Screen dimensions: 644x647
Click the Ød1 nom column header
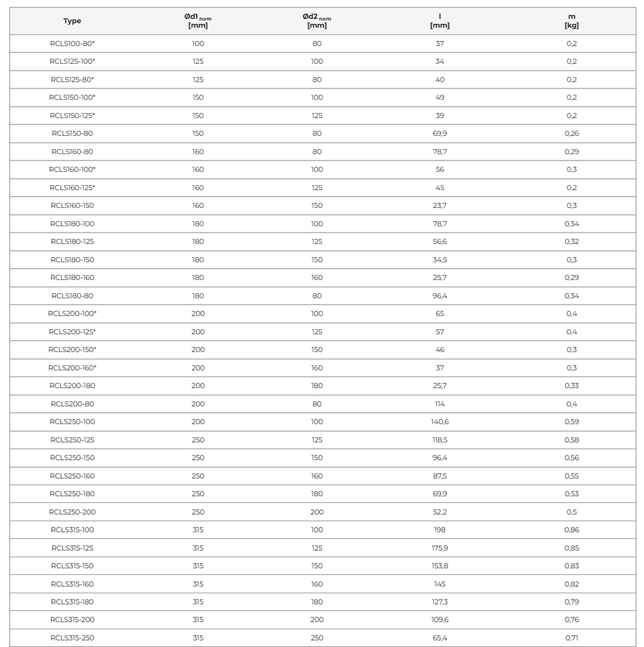pyautogui.click(x=198, y=21)
